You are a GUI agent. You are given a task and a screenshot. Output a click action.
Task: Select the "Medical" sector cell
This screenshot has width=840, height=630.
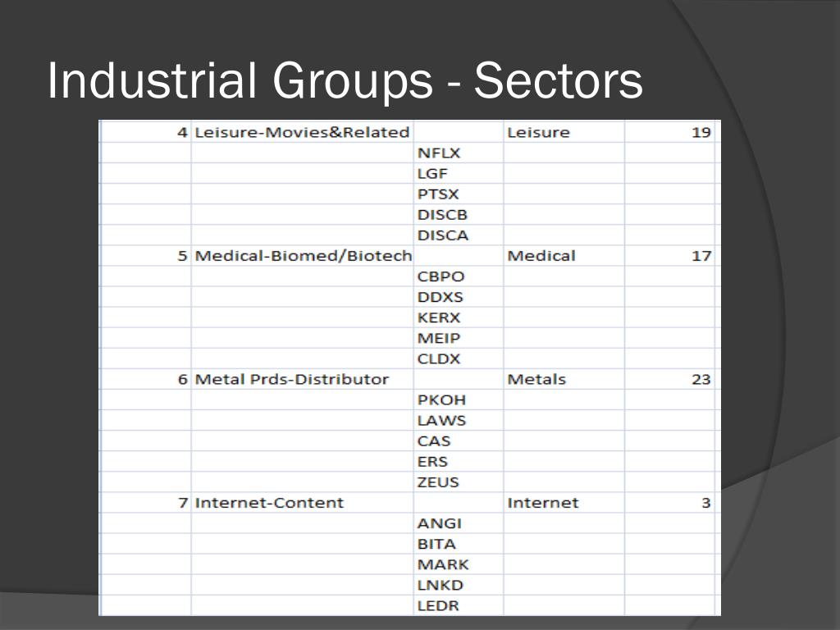click(x=564, y=256)
